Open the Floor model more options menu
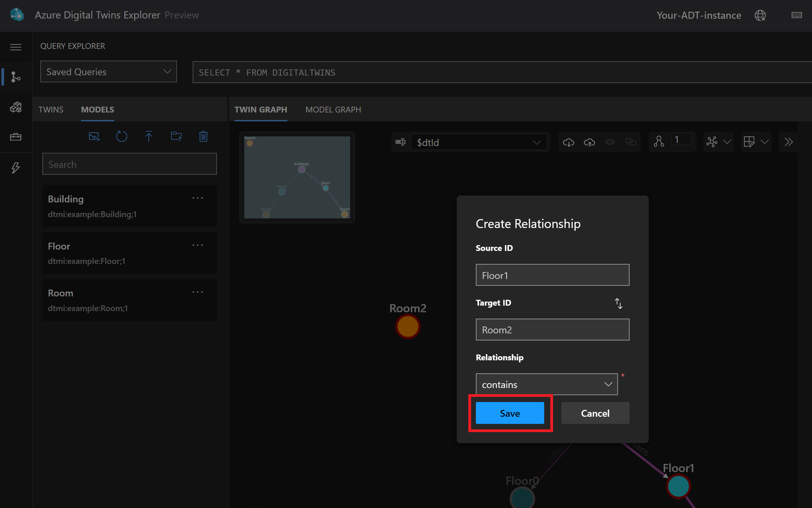Viewport: 812px width, 508px height. point(197,245)
